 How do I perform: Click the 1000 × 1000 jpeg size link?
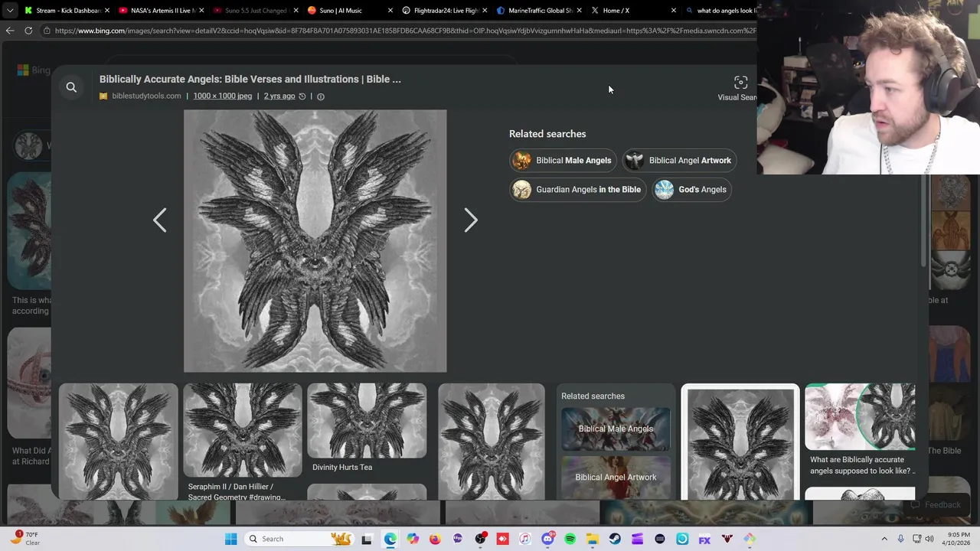coord(223,96)
